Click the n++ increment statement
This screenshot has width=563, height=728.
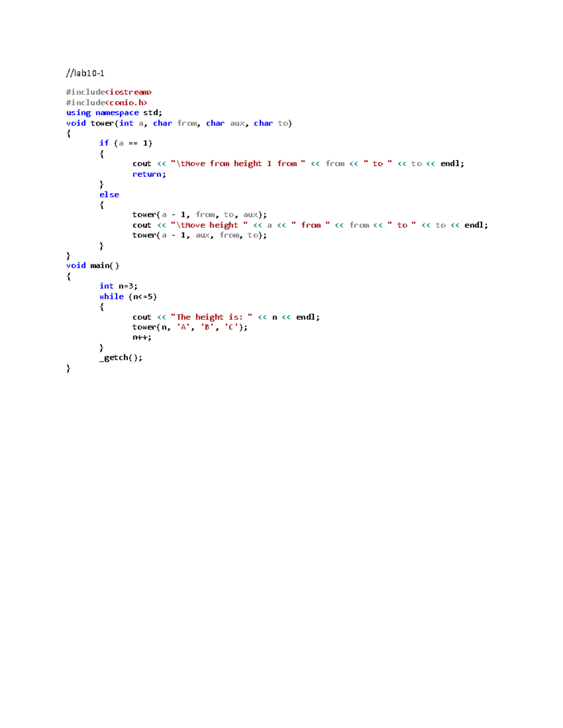coord(142,337)
